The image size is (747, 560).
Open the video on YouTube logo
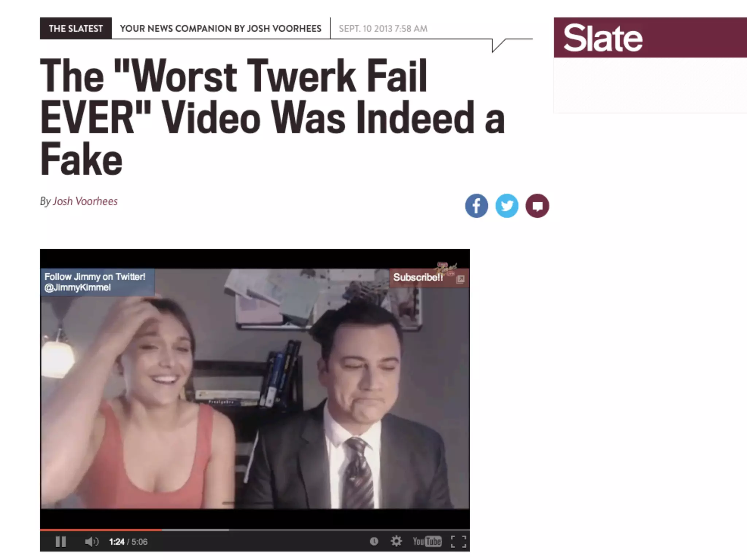[x=427, y=541]
